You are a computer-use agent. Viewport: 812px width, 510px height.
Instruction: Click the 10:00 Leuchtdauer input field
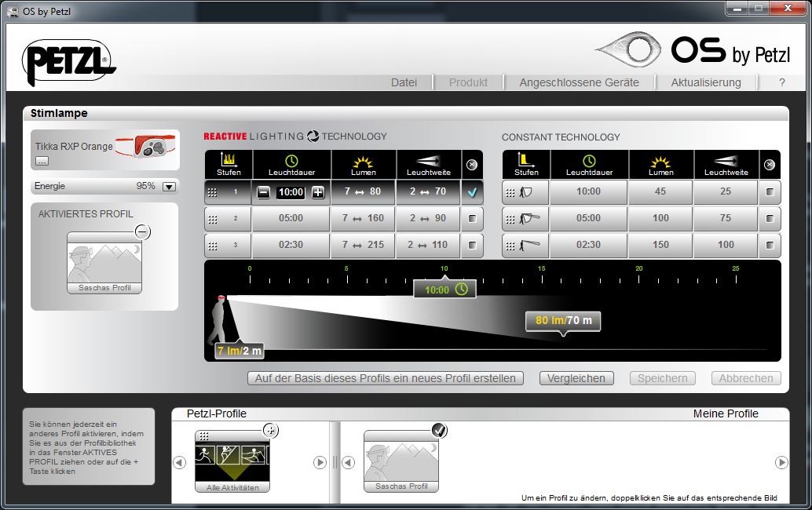click(291, 192)
